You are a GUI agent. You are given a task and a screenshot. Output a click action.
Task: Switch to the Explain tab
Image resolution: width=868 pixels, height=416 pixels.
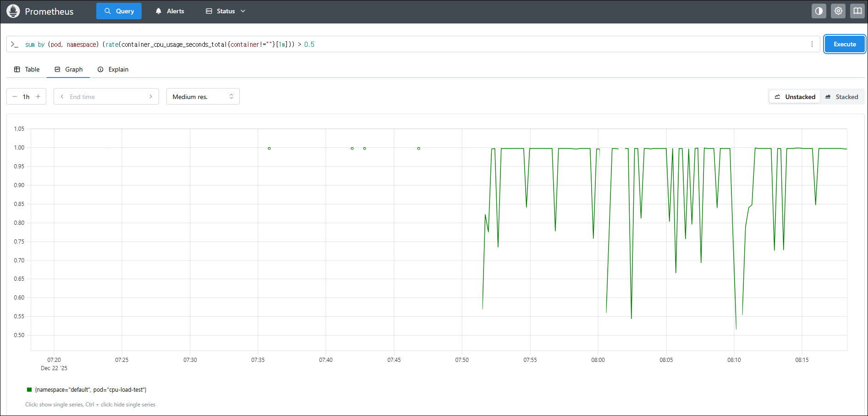113,69
